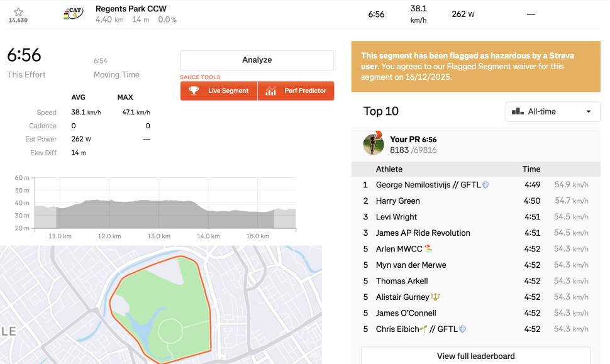610x364 pixels.
Task: Click the hazardous segment flagged notice
Action: pyautogui.click(x=475, y=67)
